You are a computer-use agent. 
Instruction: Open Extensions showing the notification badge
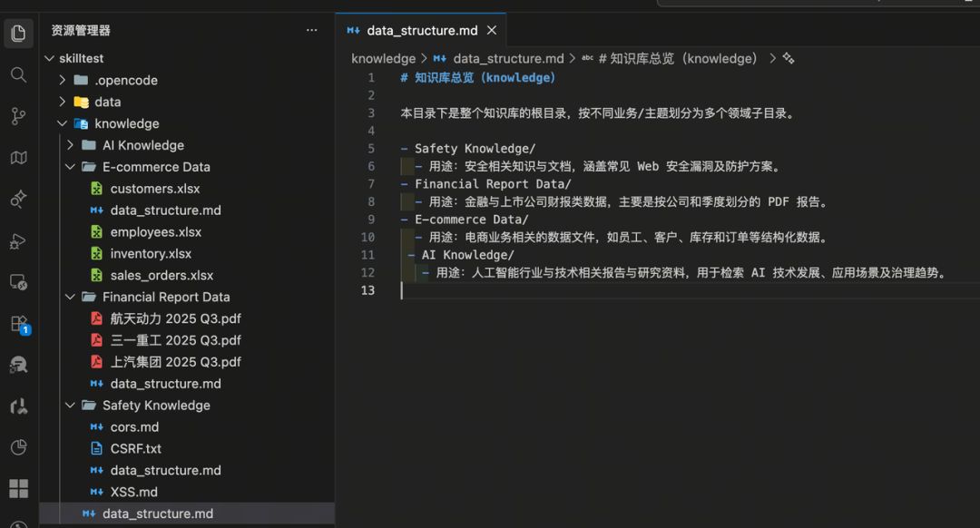pyautogui.click(x=19, y=325)
